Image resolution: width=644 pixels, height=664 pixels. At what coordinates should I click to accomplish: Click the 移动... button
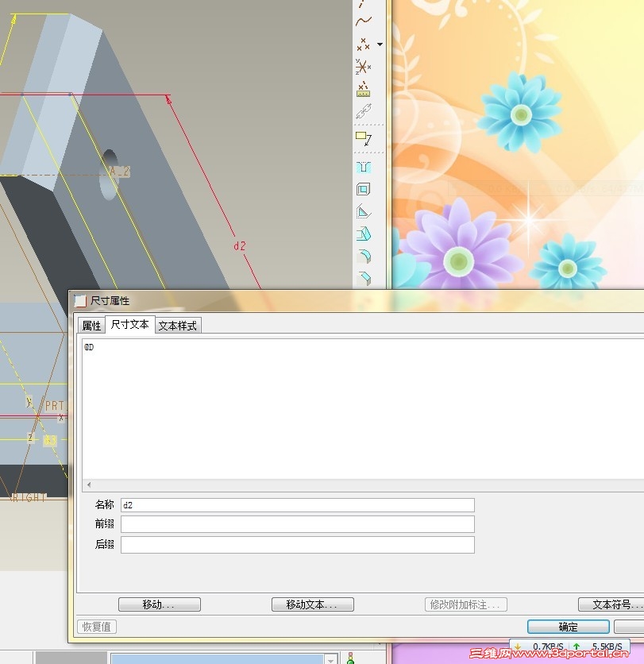[160, 604]
